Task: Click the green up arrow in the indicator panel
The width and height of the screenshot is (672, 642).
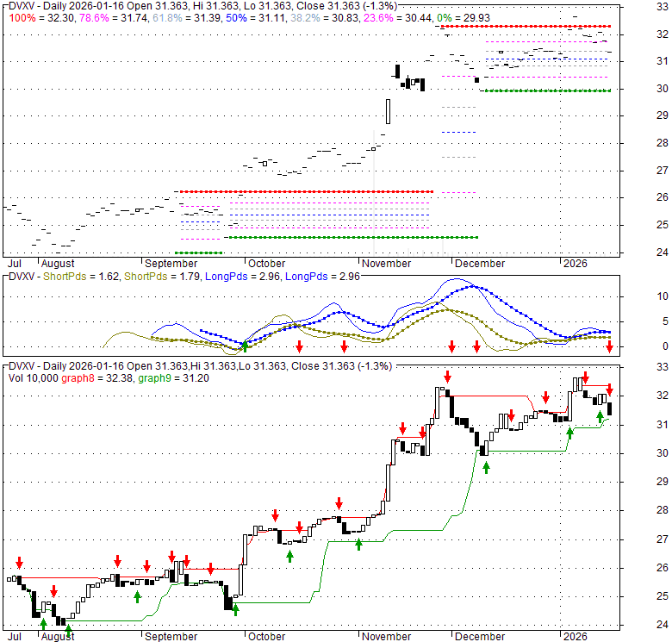Action: [x=245, y=346]
